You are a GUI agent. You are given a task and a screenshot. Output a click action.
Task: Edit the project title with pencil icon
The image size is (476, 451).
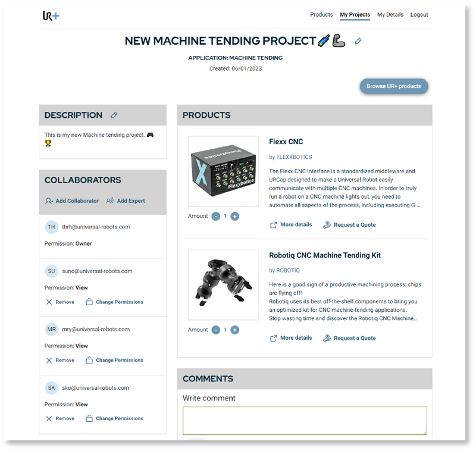click(358, 41)
